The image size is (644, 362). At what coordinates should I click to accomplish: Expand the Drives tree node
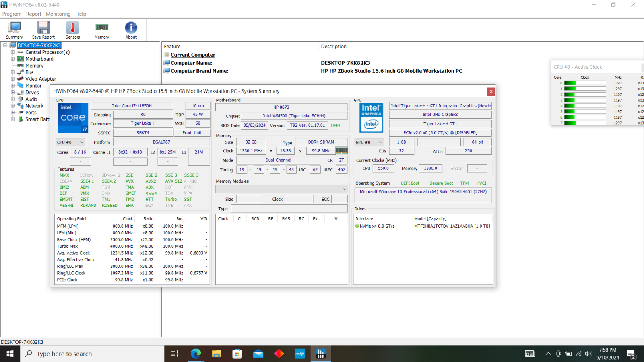pos(13,93)
